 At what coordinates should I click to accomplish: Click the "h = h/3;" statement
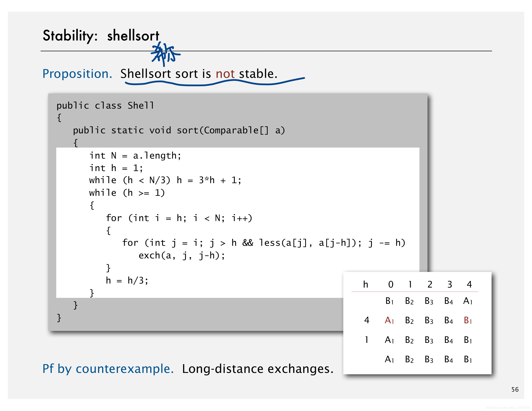coord(127,280)
